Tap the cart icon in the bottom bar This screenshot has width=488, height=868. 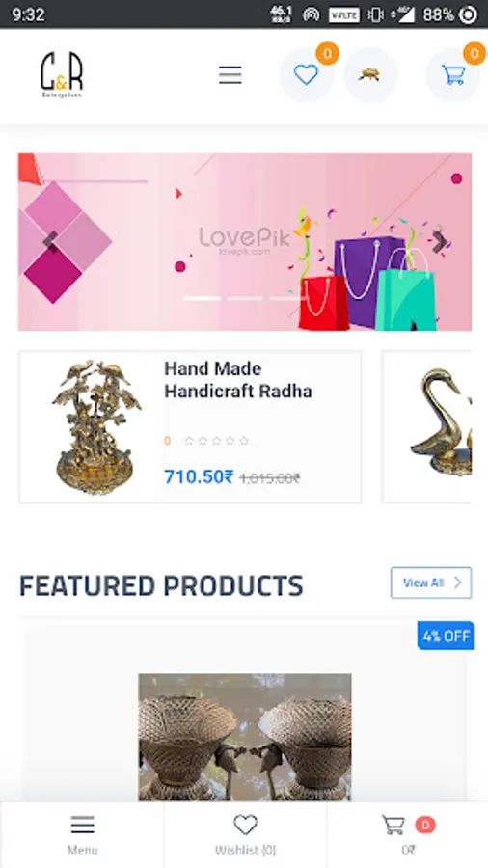tap(393, 826)
